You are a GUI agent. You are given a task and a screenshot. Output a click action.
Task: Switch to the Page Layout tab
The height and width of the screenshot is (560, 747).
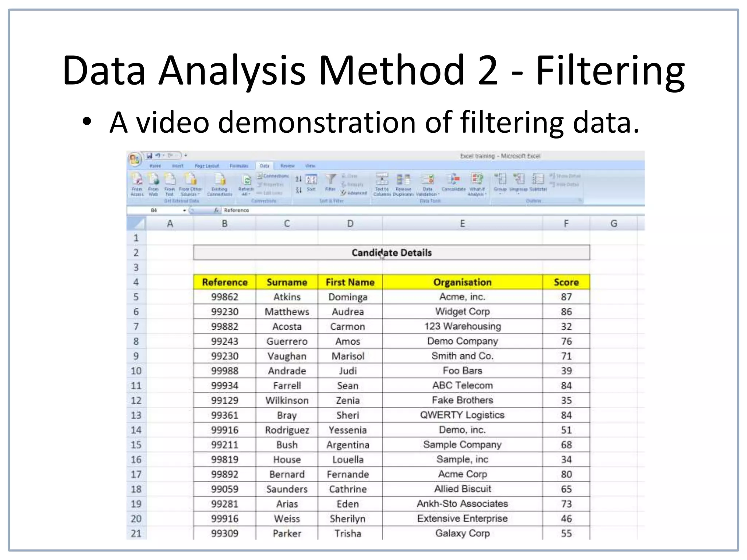tap(207, 166)
